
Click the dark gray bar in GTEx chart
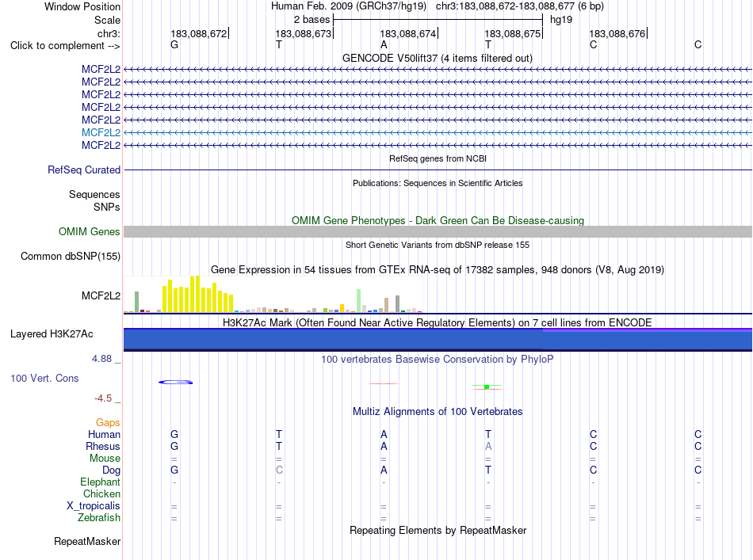point(398,303)
